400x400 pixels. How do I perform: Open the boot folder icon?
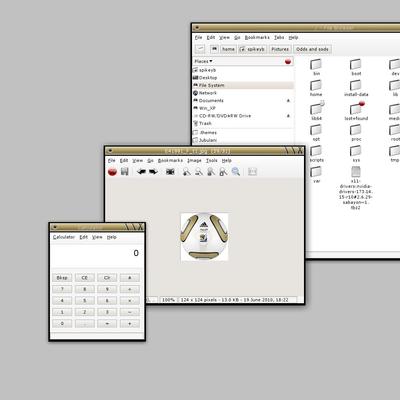click(356, 64)
